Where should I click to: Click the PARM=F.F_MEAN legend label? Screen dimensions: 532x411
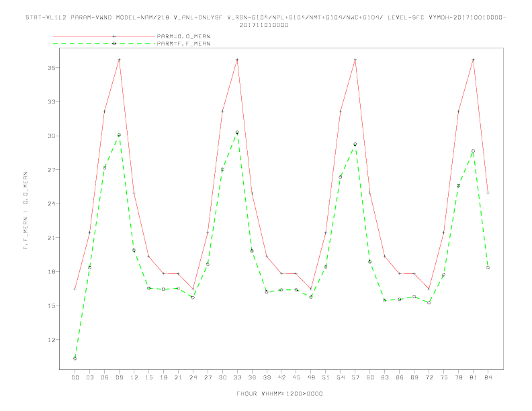183,44
